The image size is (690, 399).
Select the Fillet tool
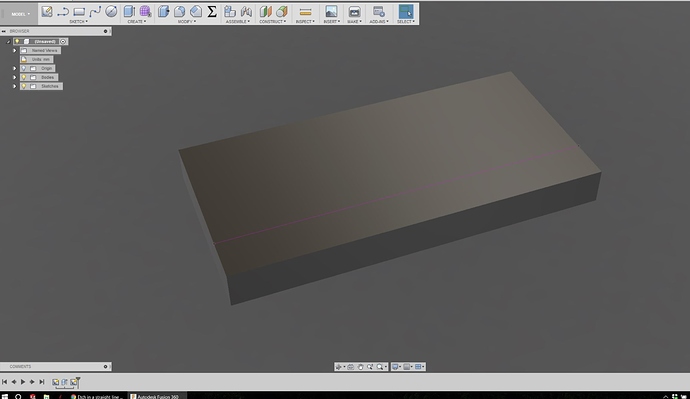click(180, 11)
